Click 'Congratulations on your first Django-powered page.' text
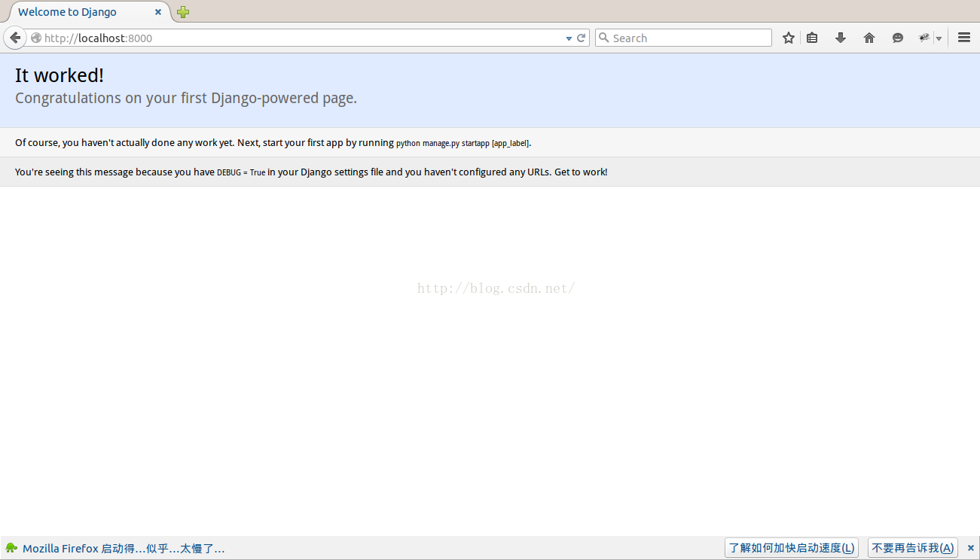980x560 pixels. click(x=186, y=98)
